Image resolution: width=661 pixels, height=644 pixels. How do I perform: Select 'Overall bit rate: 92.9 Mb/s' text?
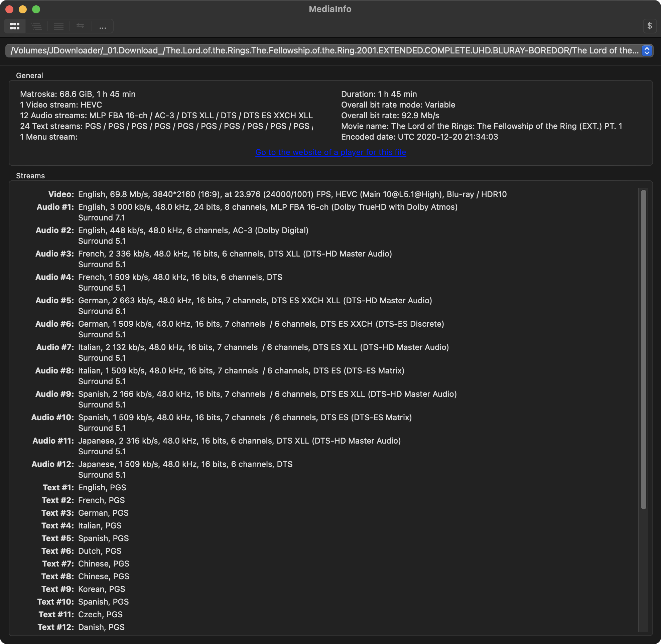click(x=390, y=116)
